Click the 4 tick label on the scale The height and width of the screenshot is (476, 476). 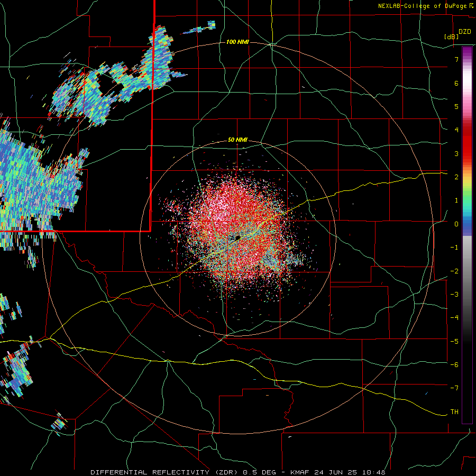[x=456, y=130]
